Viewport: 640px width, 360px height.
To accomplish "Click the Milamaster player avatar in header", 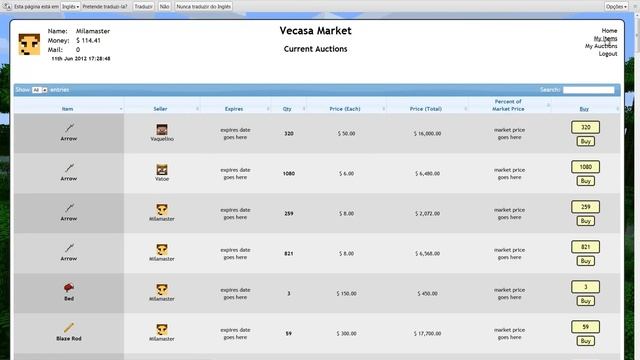I will [29, 44].
